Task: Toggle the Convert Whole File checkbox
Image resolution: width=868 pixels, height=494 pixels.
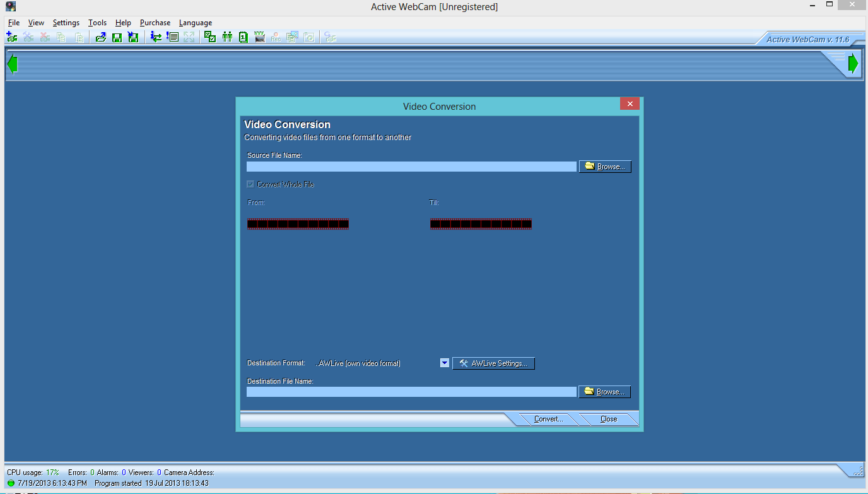Action: coord(250,184)
